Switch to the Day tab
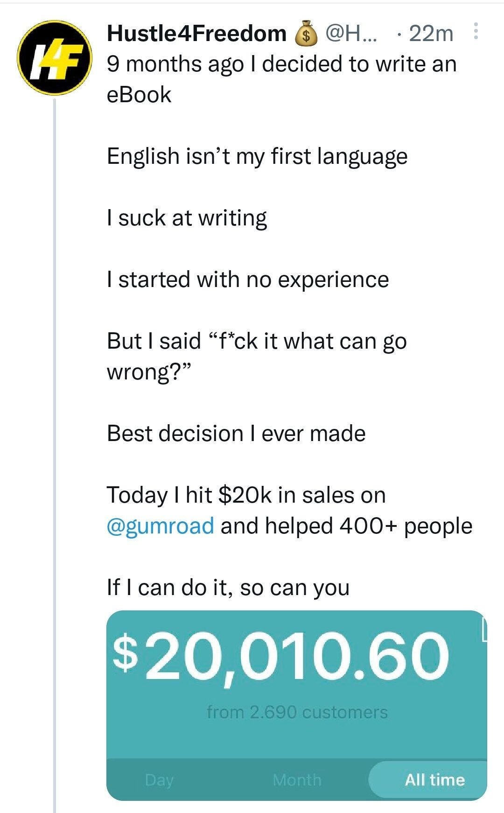The height and width of the screenshot is (813, 504). (159, 780)
